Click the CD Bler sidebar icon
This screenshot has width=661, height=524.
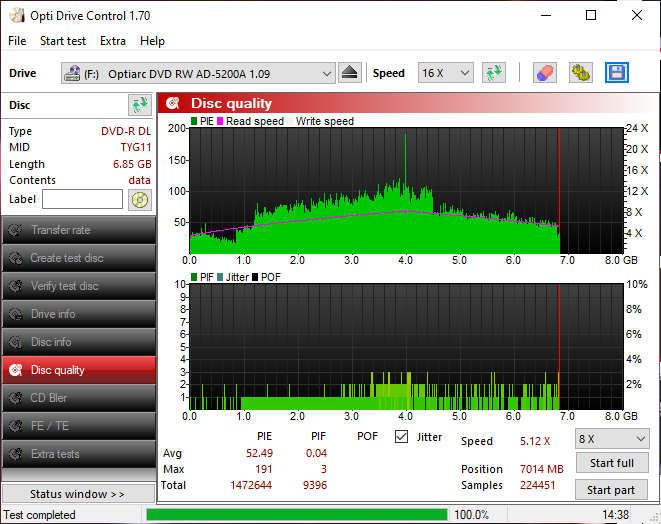[x=16, y=398]
